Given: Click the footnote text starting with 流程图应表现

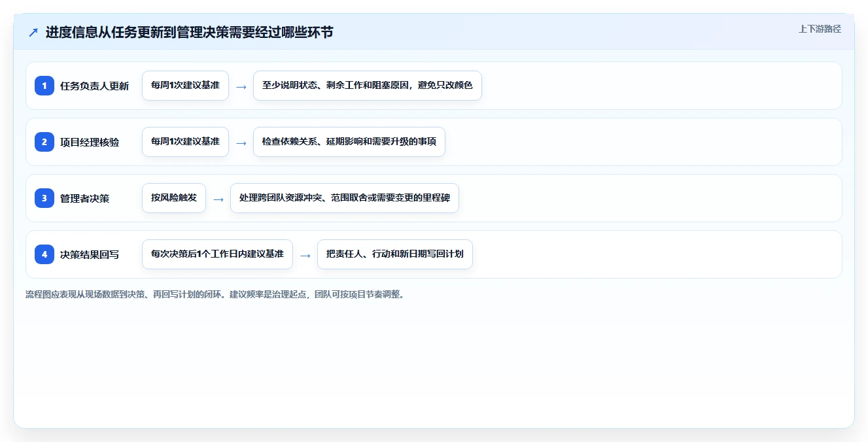Looking at the screenshot, I should coord(215,295).
